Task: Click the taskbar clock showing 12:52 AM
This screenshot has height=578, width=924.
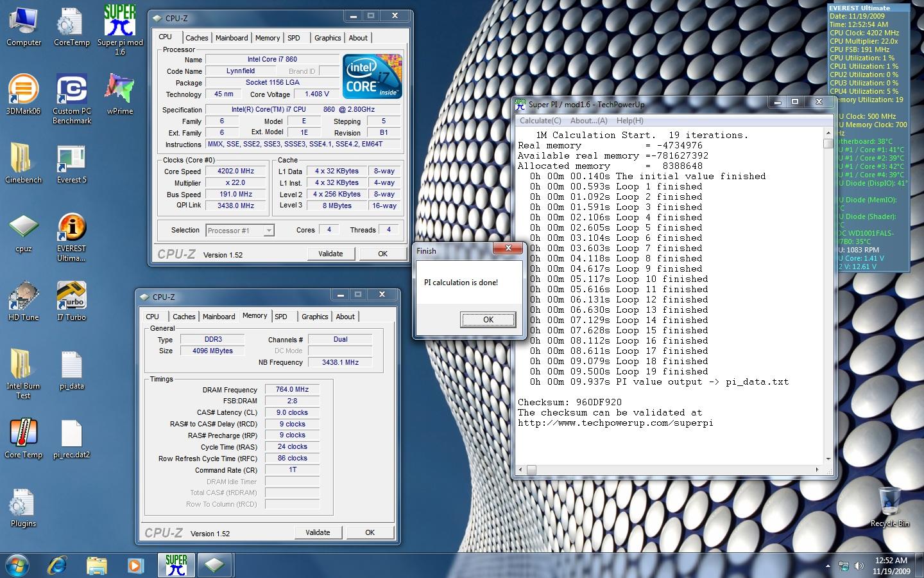Action: tap(891, 566)
